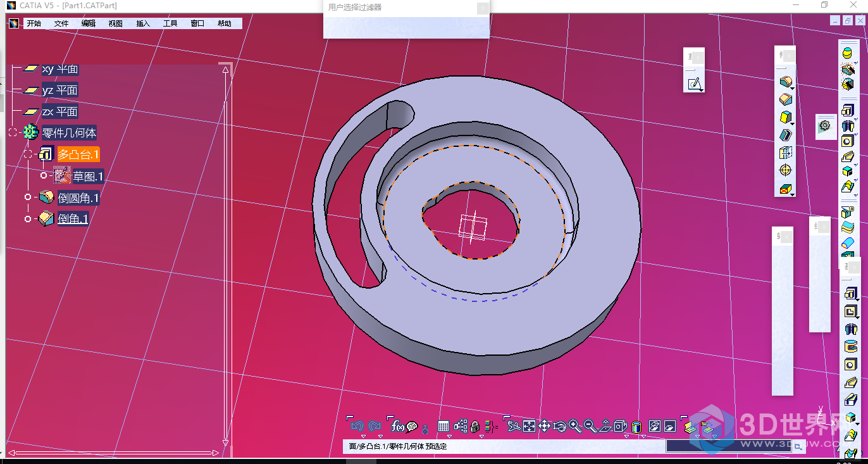Open the 窗口 (Window) menu
This screenshot has width=868, height=464.
(197, 23)
